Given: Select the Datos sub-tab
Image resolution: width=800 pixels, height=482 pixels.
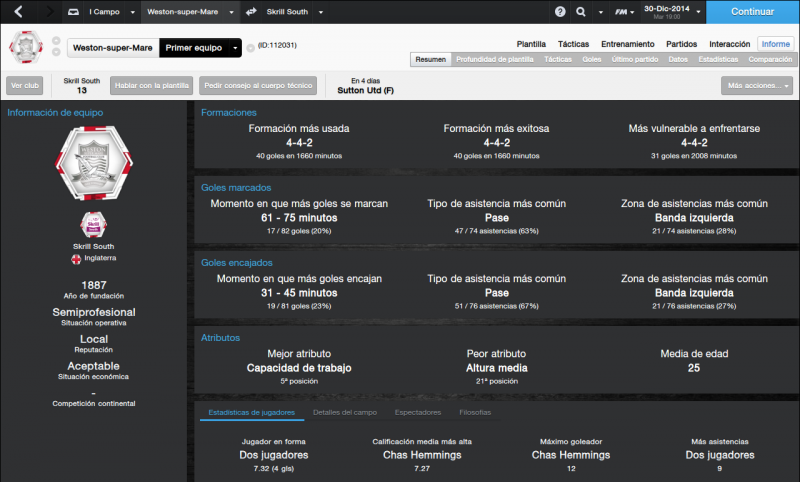Looking at the screenshot, I should pos(678,59).
